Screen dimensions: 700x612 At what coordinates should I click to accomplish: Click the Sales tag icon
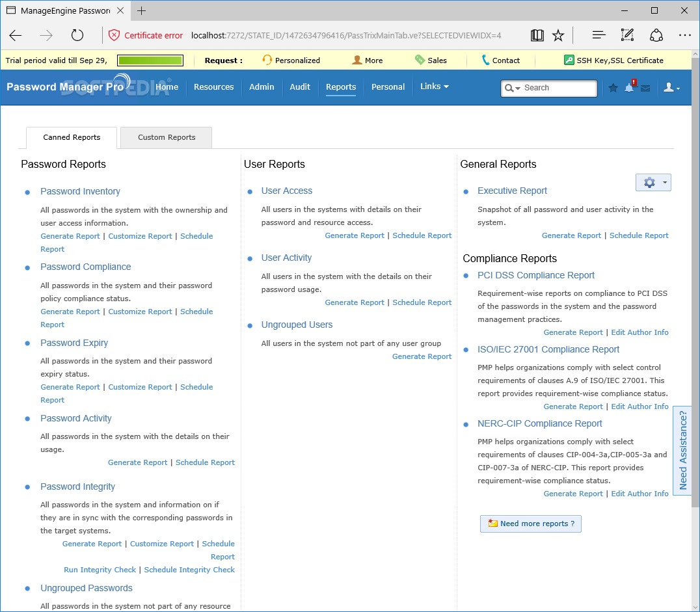420,60
